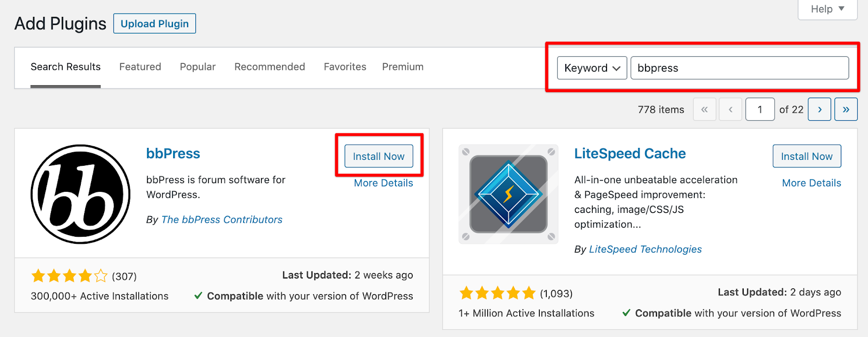The width and height of the screenshot is (868, 337).
Task: Open the bbPress plugin title link
Action: click(x=173, y=153)
